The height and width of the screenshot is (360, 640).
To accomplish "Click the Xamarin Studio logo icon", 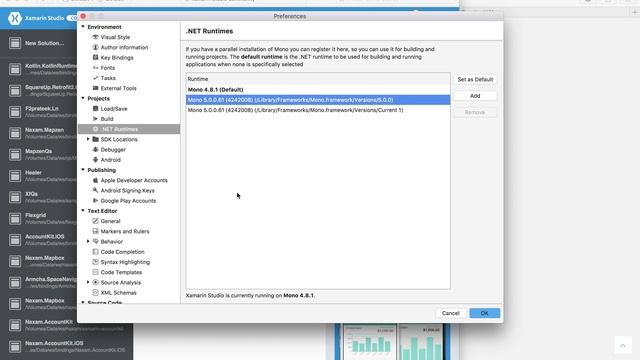I will 15,18.
